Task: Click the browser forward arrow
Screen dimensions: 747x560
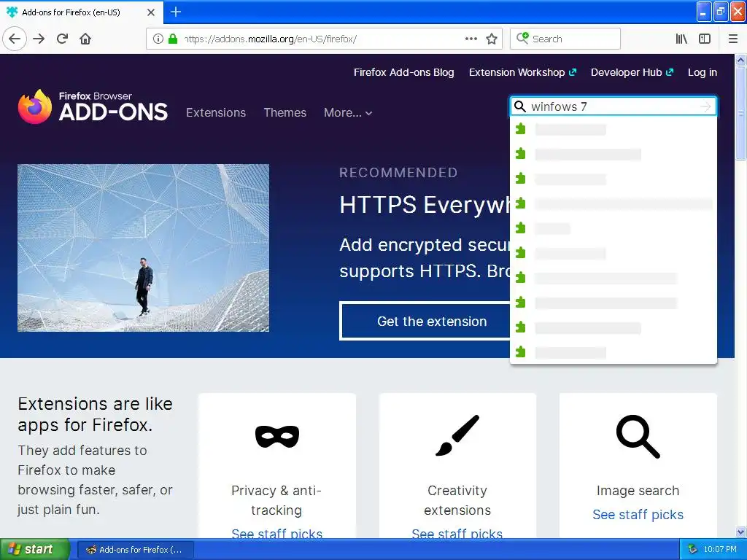Action: [x=39, y=39]
